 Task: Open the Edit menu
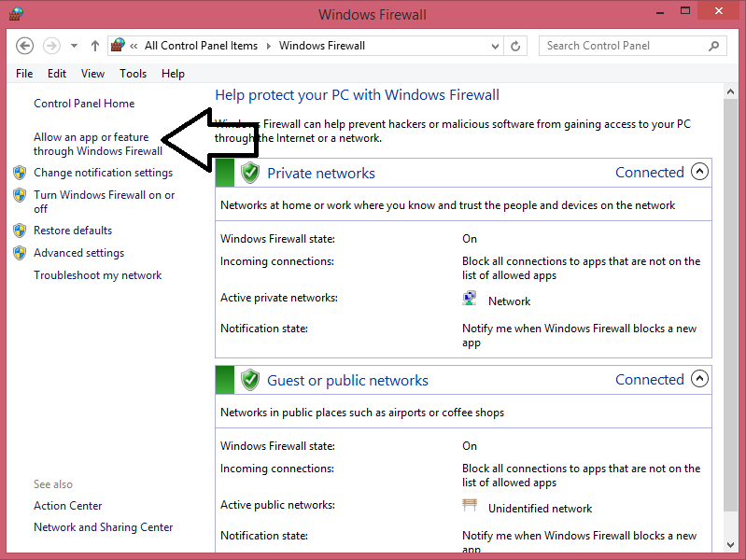(57, 74)
